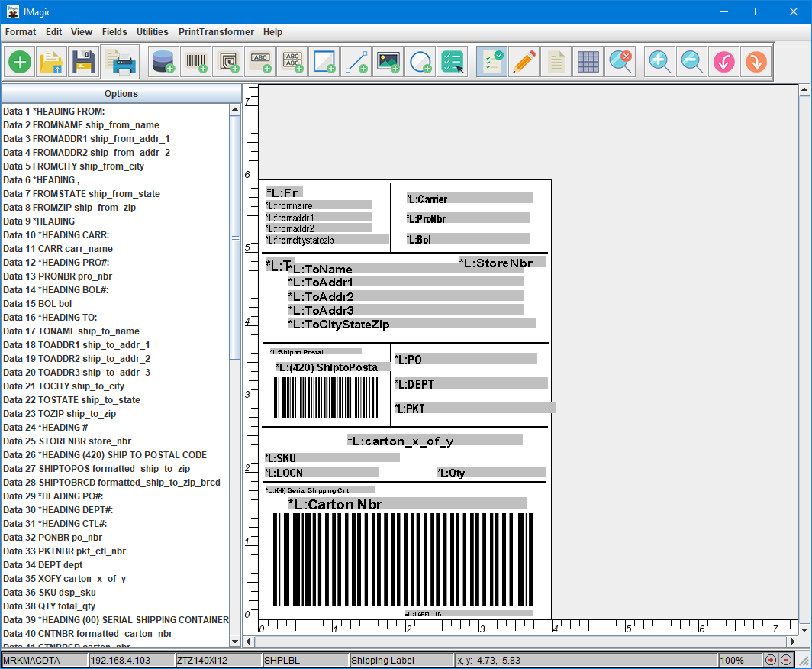Click the magnifier with red X icon
This screenshot has height=669, width=812.
pyautogui.click(x=620, y=62)
